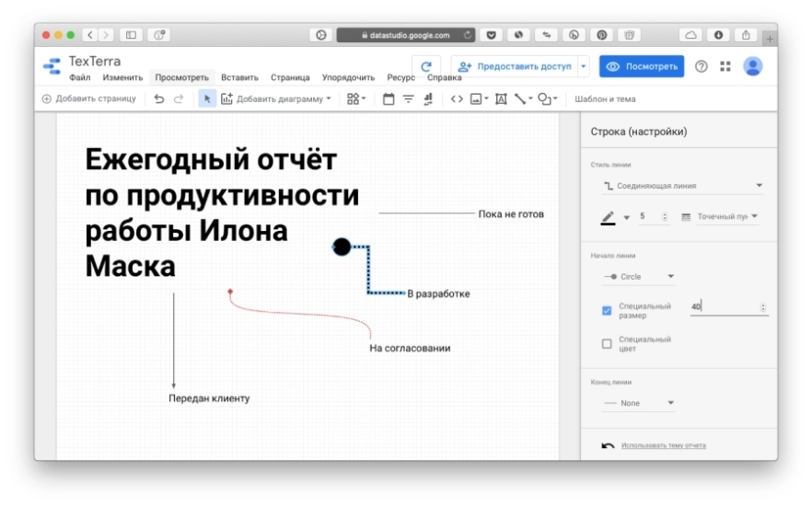Click the line weight field showing 5
812x506 pixels.
click(x=648, y=216)
